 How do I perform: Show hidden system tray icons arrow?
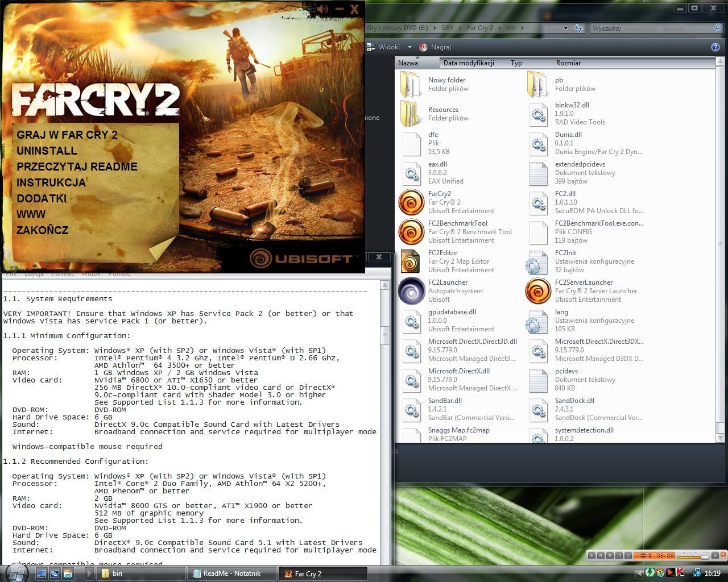tap(639, 573)
